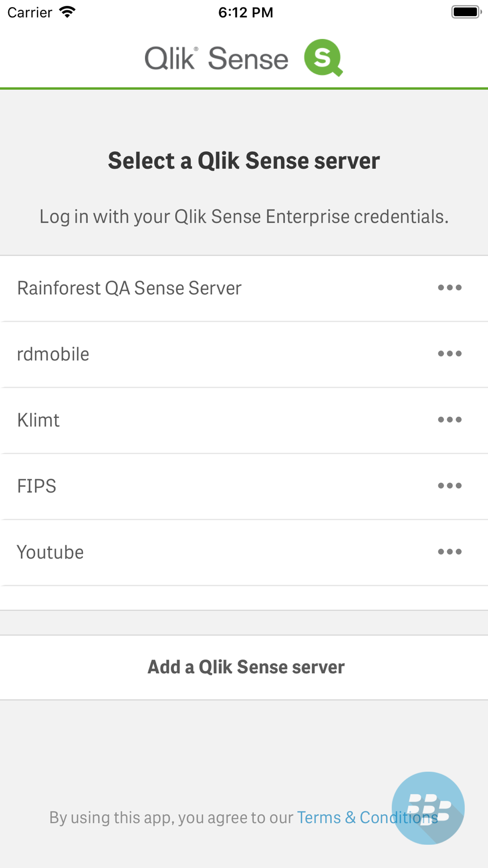488x868 pixels.
Task: Choose the Klimt server
Action: click(x=244, y=420)
